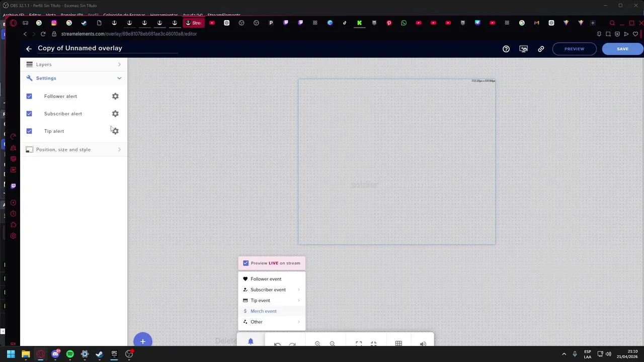Click the PREVIEW button
The image size is (644, 362).
point(574,49)
